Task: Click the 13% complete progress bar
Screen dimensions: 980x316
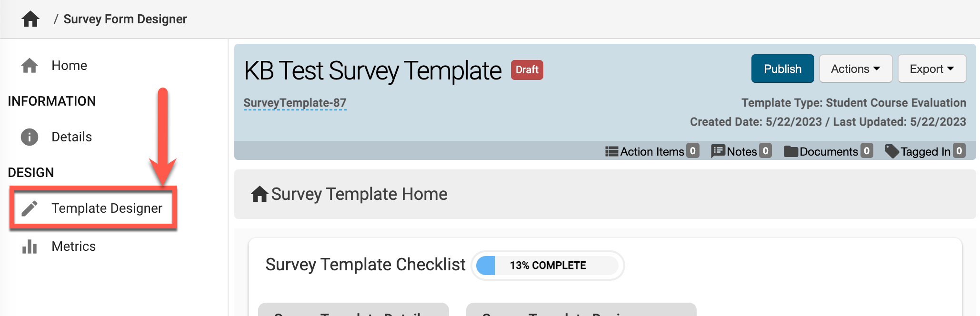Action: click(548, 266)
